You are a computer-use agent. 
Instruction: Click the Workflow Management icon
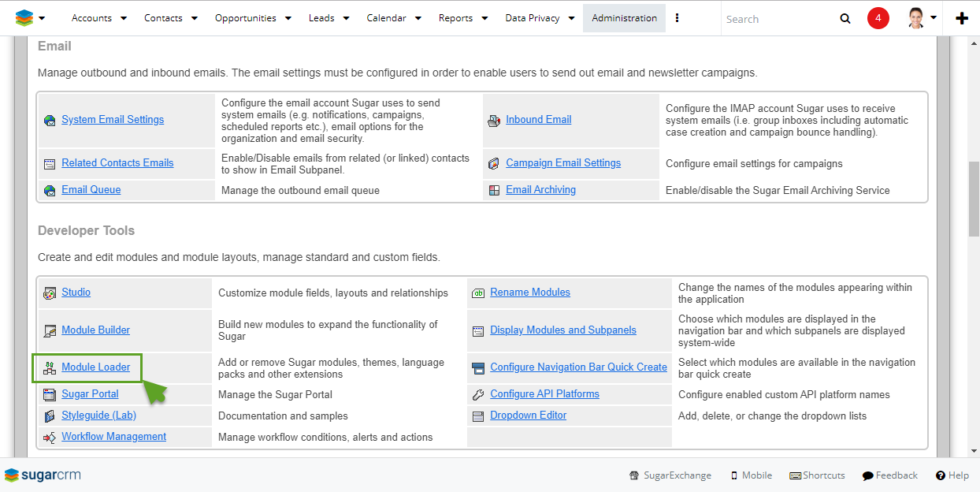click(50, 438)
